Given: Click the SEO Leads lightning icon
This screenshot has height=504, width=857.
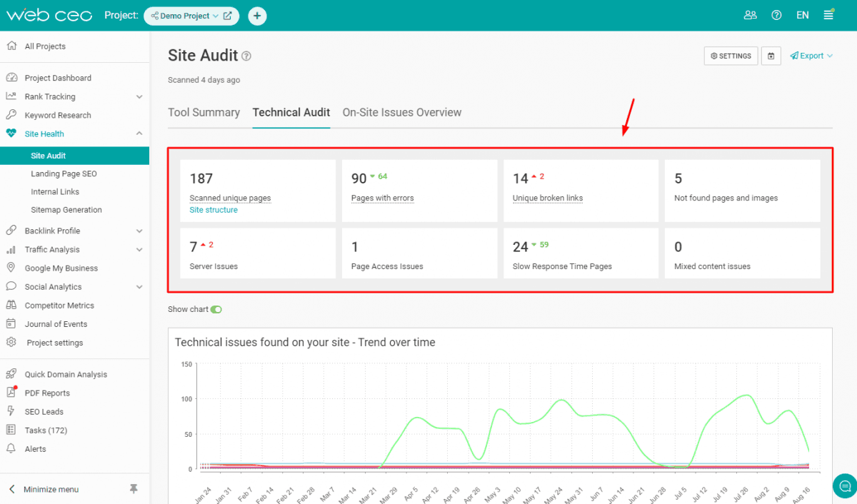Looking at the screenshot, I should (x=11, y=411).
